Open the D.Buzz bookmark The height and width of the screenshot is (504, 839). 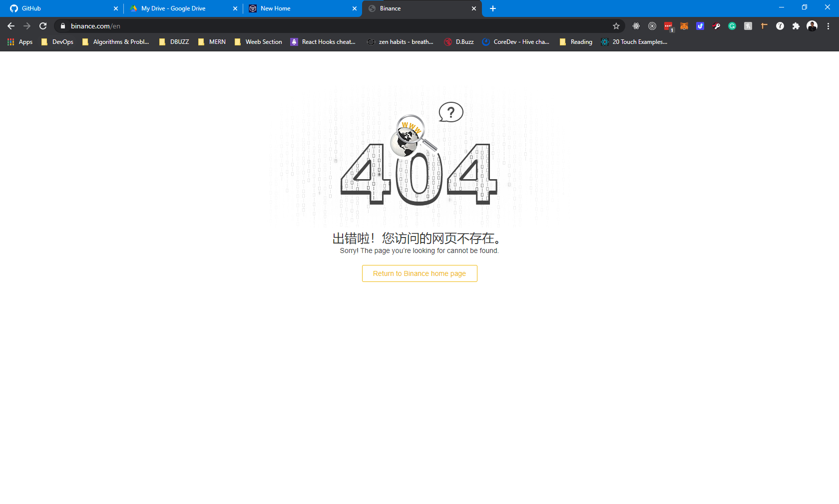coord(459,42)
